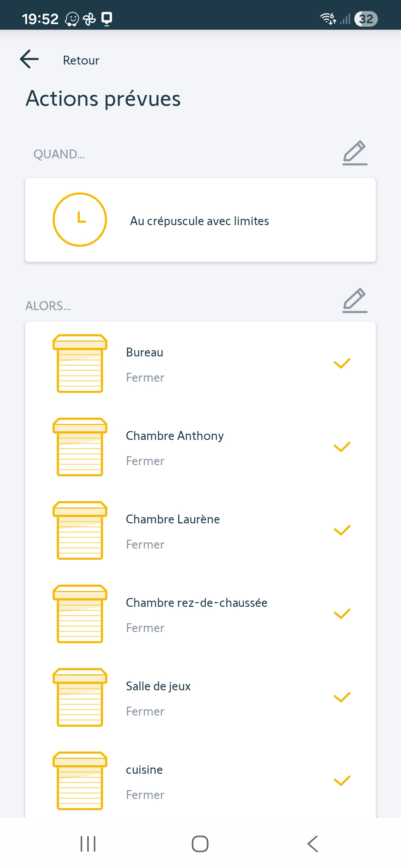Select the Chambre Anthony row label

pyautogui.click(x=175, y=436)
